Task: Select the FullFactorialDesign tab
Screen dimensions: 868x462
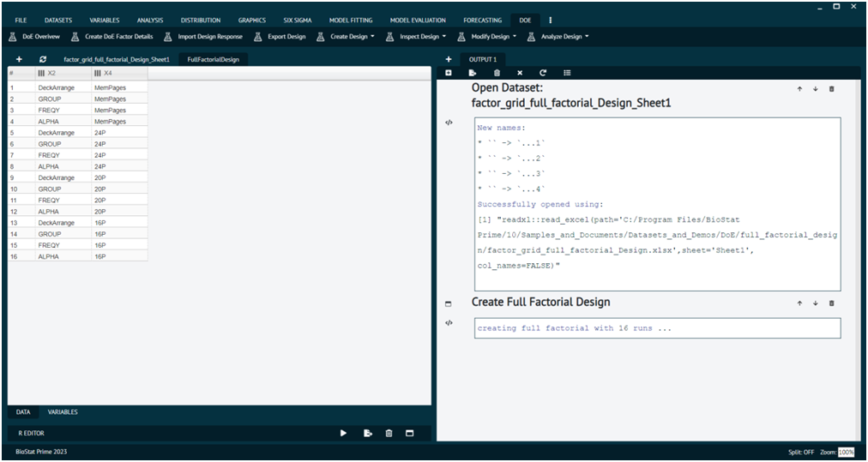Action: coord(213,59)
